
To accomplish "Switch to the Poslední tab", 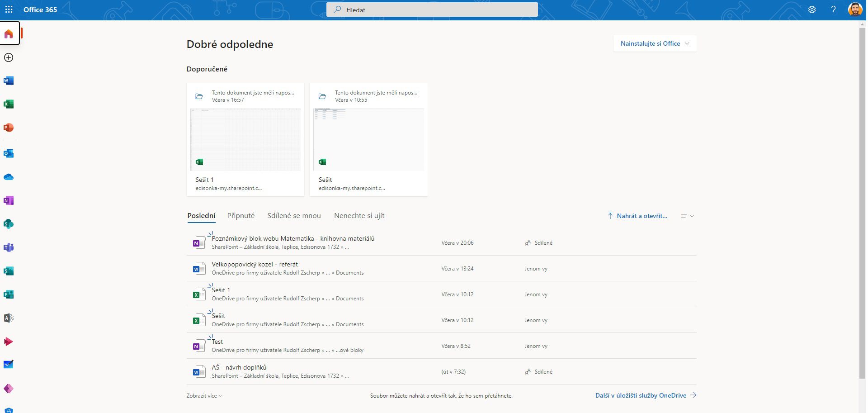I will (x=201, y=216).
